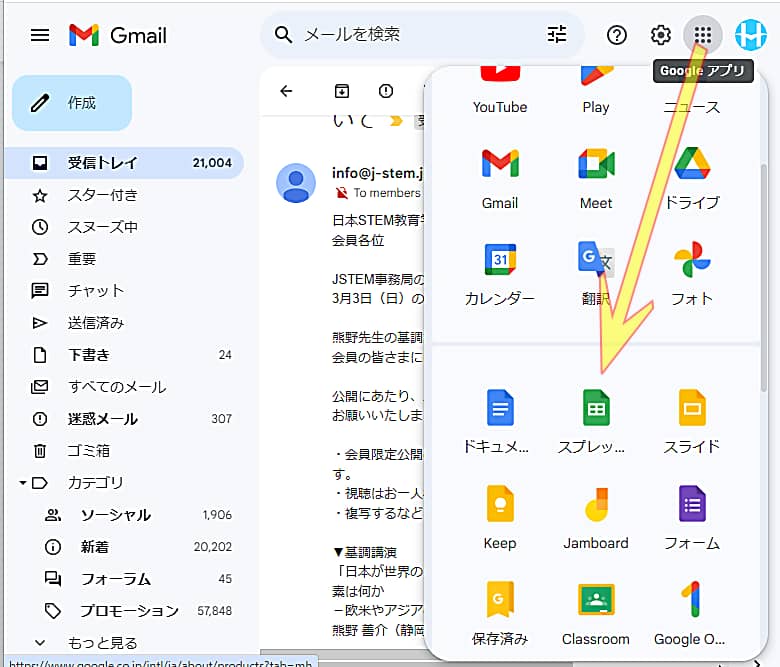Open Gmail app in the apps panel
Screen dimensions: 780x667
coord(500,179)
